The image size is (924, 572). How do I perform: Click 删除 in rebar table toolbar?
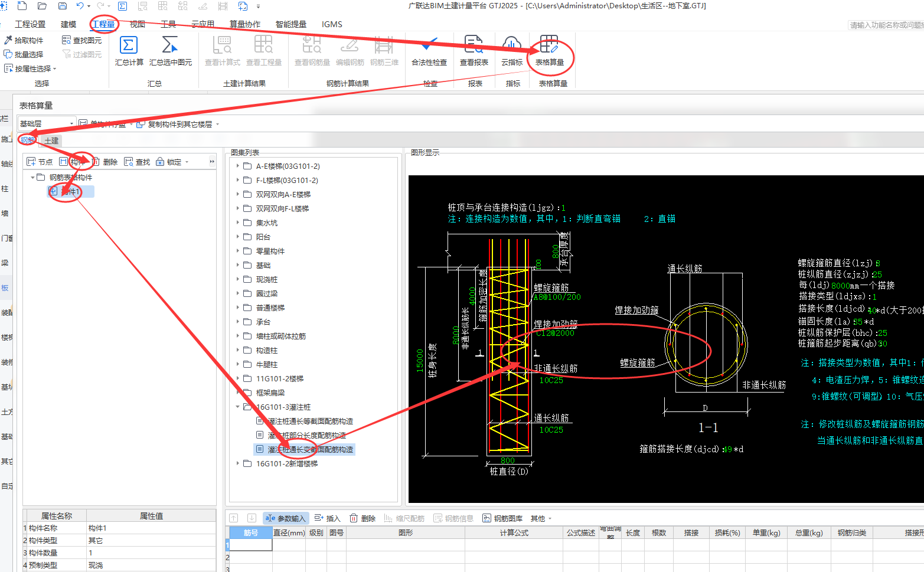[363, 518]
